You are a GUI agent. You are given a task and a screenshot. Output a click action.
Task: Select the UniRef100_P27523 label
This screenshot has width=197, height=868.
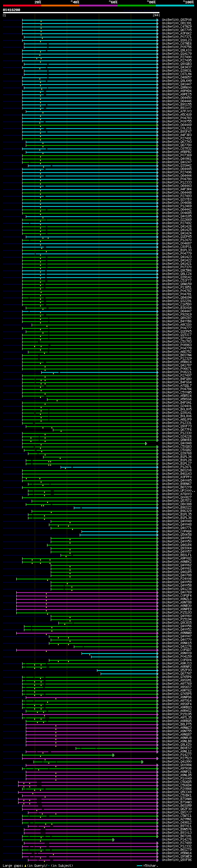click(177, 758)
